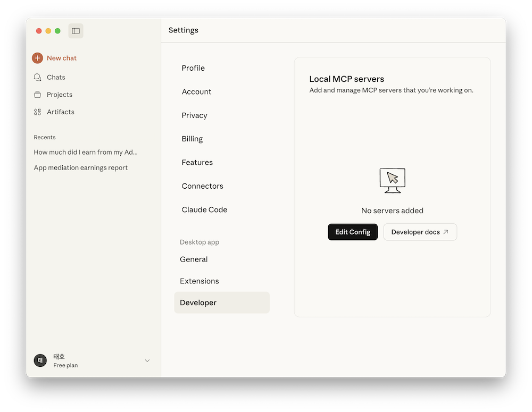Open the Artifacts page
Screen dimensions: 532x412
point(61,112)
